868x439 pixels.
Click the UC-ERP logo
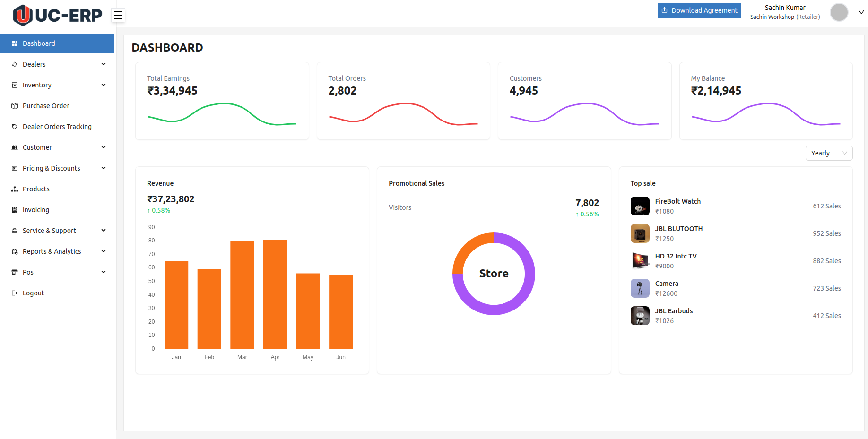pos(57,15)
